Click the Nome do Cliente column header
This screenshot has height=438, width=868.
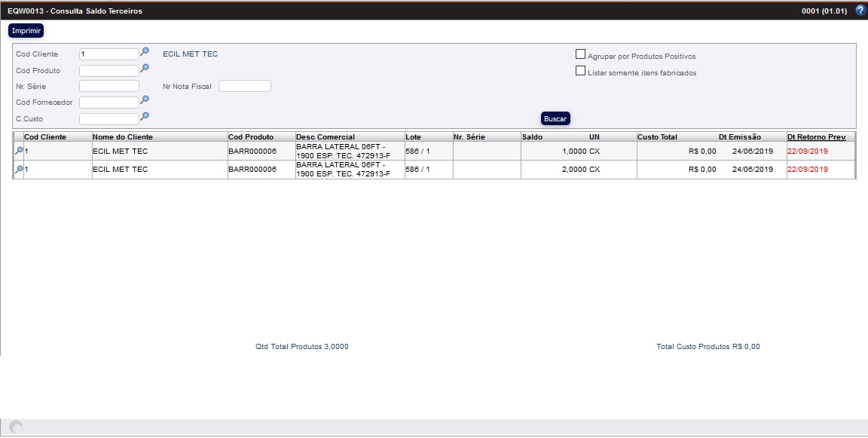pyautogui.click(x=122, y=137)
